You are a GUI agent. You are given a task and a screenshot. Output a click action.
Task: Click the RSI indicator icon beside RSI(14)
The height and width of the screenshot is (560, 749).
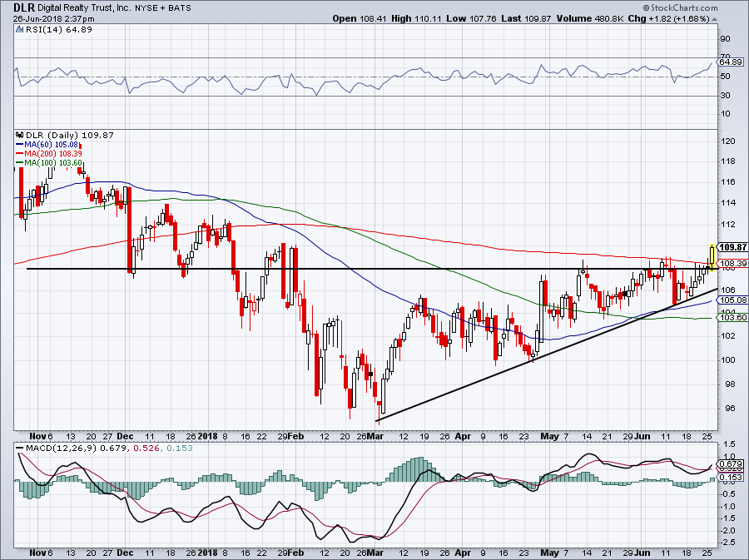pos(19,30)
